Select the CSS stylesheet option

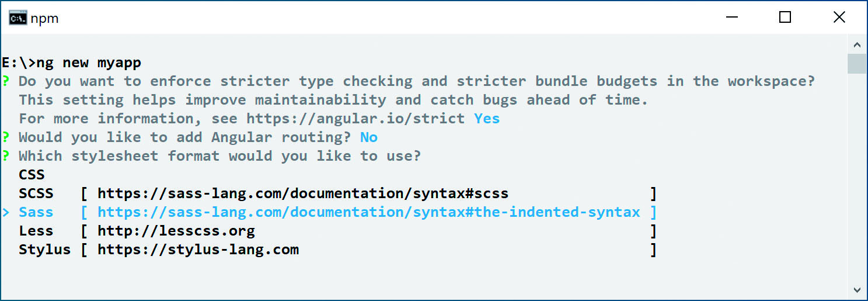coord(32,175)
